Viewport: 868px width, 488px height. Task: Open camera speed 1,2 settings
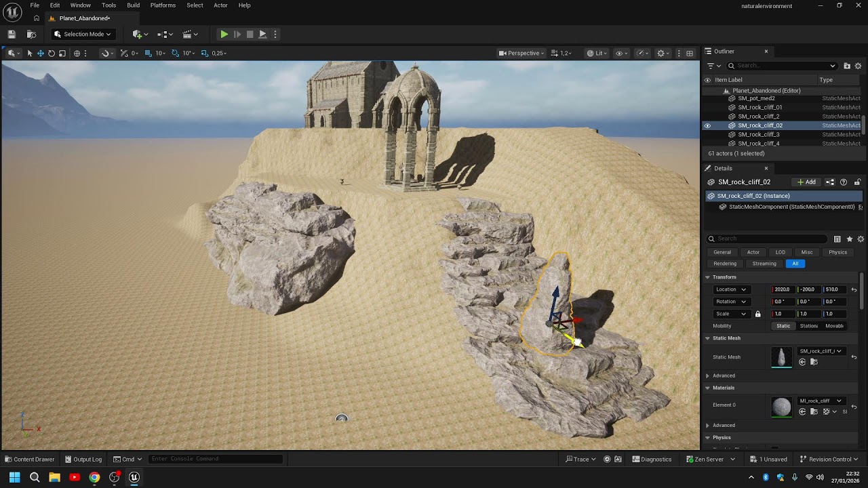561,53
